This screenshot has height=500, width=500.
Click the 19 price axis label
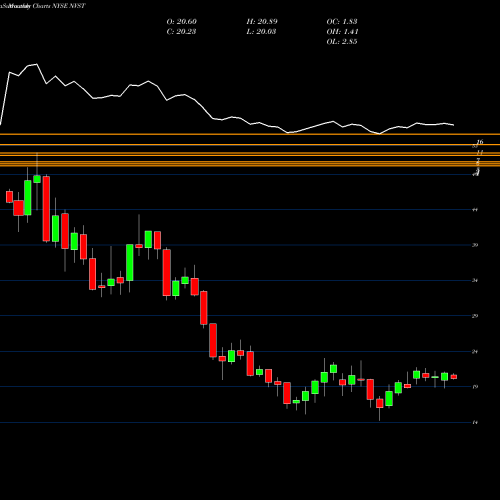[x=475, y=387]
